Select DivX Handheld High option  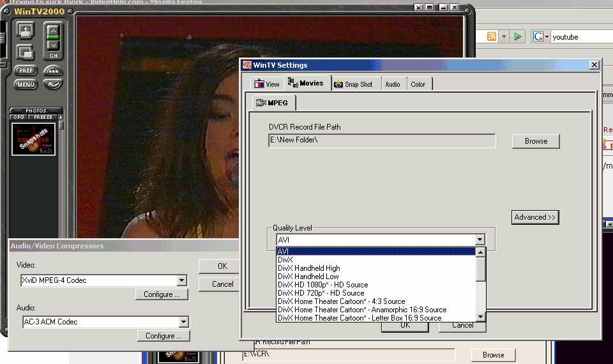tap(375, 268)
